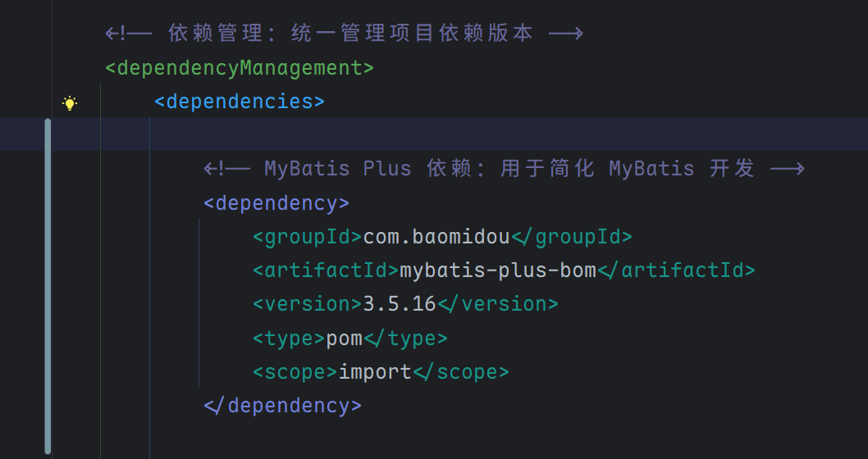
Task: Click the closing scope tag
Action: coord(460,372)
